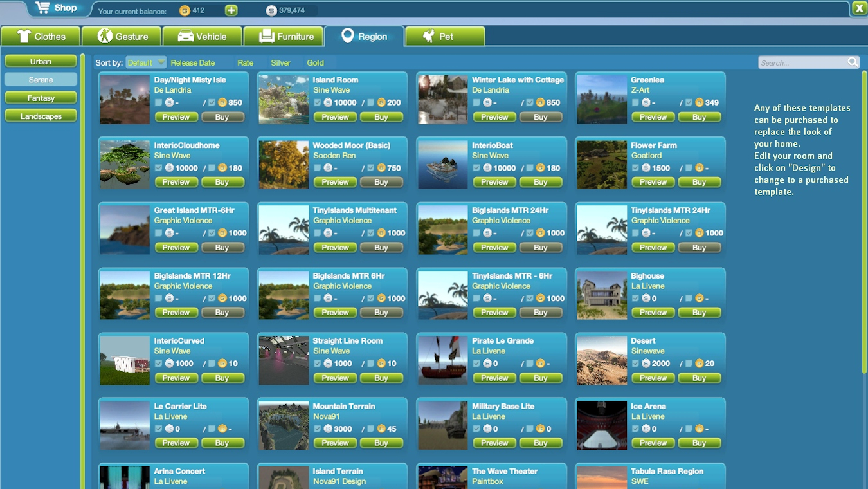Tick the silver checkbox on Island Room

point(317,102)
